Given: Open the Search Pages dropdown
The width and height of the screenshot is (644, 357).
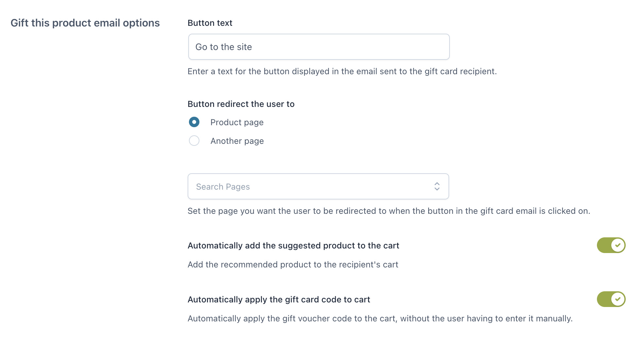Looking at the screenshot, I should (x=318, y=186).
